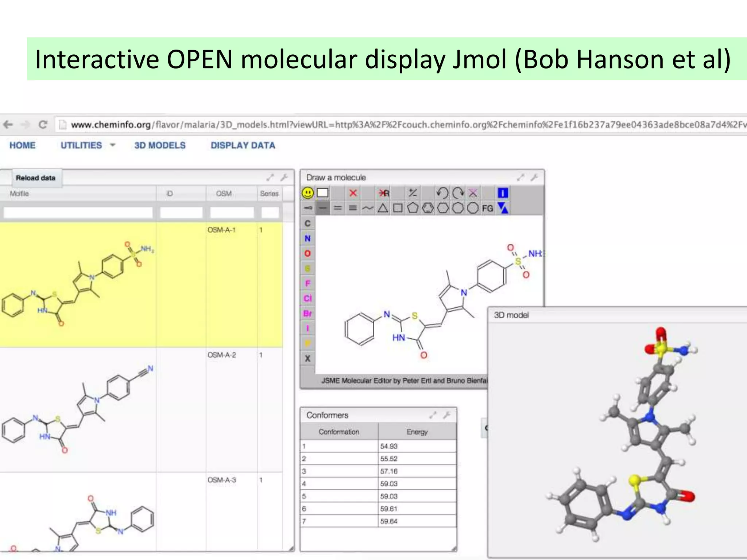Click Draw a molecule panel wrench icon
The image size is (747, 560).
[x=534, y=178]
